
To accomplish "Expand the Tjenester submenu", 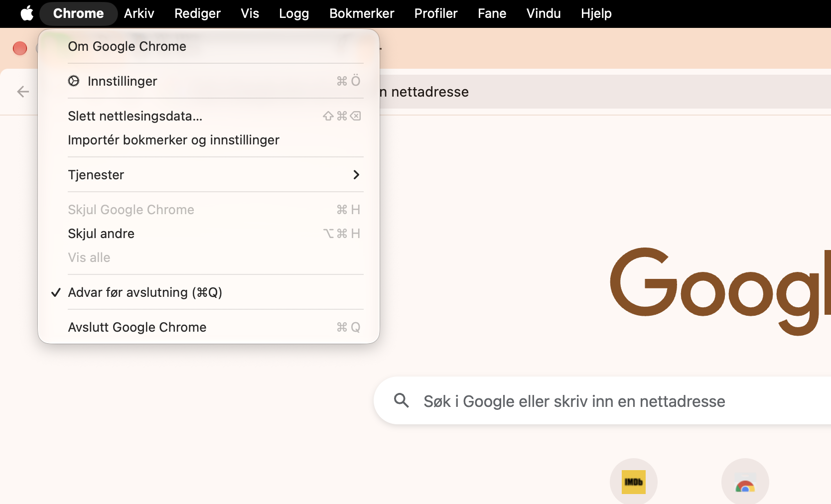I will pyautogui.click(x=209, y=175).
